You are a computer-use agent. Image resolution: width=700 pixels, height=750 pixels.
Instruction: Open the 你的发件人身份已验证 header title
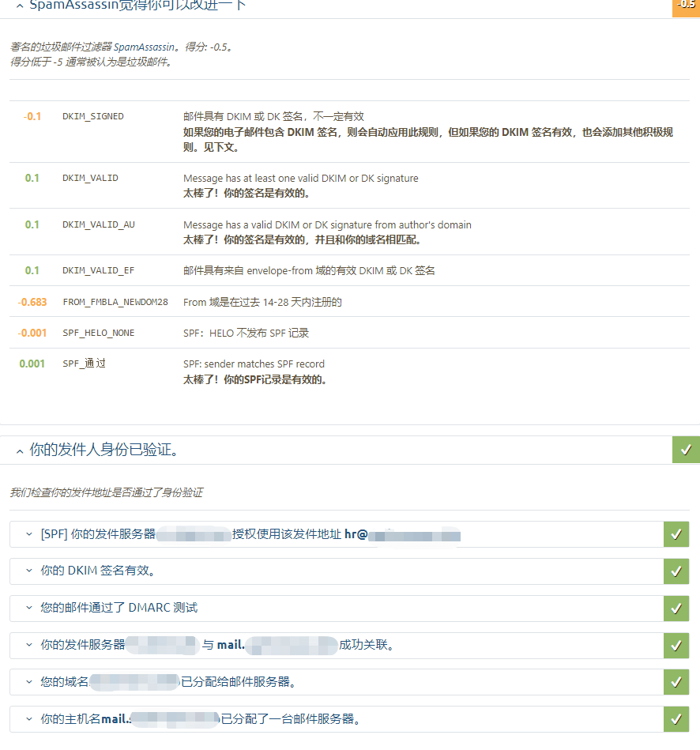(103, 450)
